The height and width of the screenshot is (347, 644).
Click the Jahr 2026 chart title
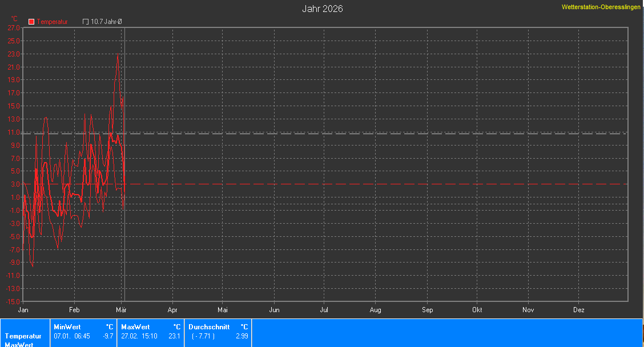(322, 9)
